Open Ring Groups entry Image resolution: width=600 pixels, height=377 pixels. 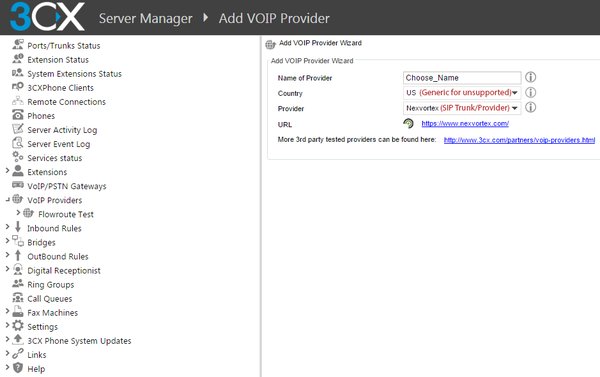coord(51,285)
